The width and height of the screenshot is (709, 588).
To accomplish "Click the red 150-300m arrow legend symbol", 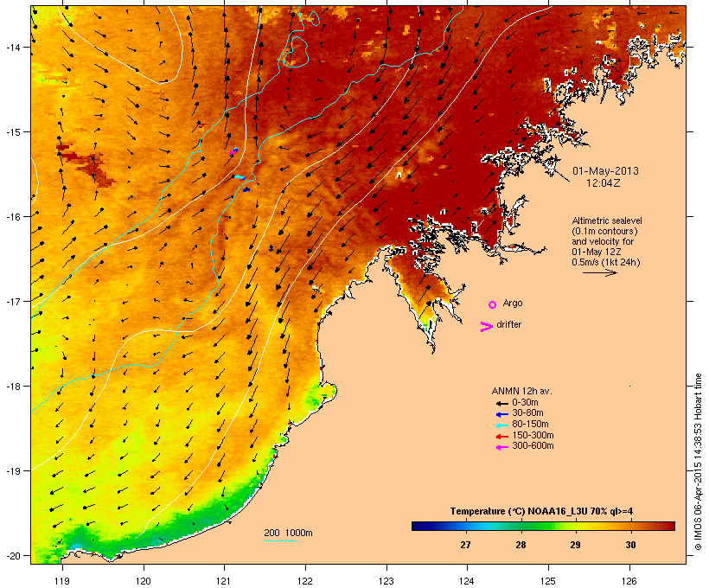I will (x=501, y=437).
